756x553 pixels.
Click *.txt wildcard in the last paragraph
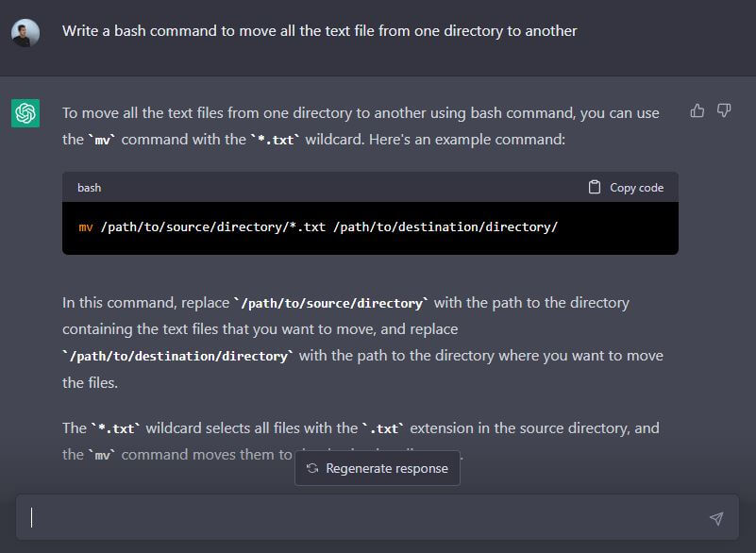click(115, 428)
